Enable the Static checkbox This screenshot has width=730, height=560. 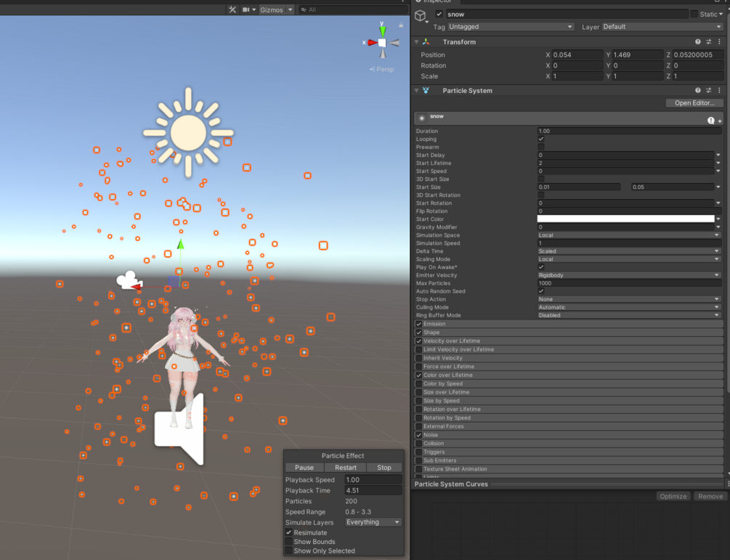694,14
